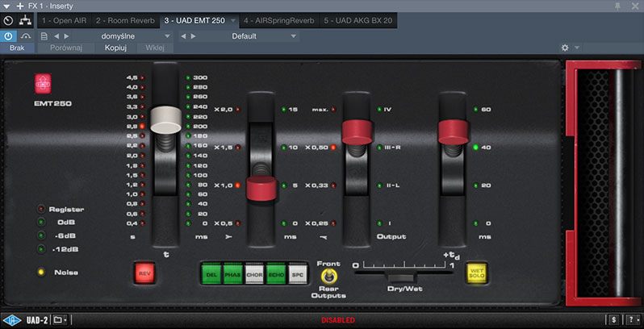Open the preset document icon menu
The width and height of the screenshot is (644, 329).
point(44,36)
